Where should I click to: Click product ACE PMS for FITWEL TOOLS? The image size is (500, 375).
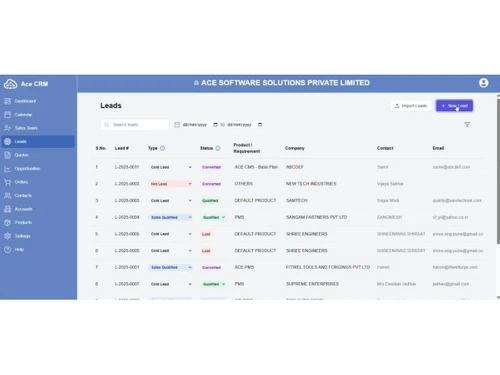click(x=244, y=267)
